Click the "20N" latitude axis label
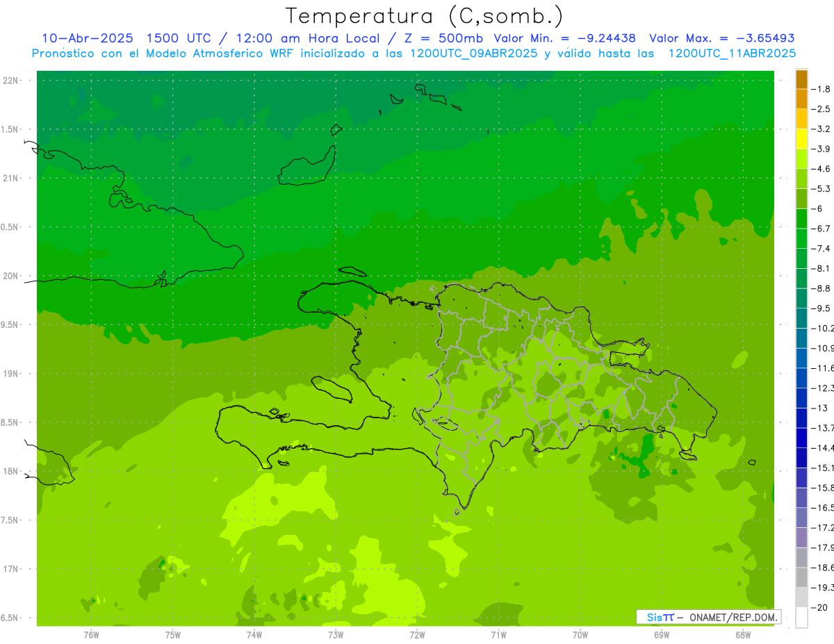This screenshot has height=644, width=834. 11,276
